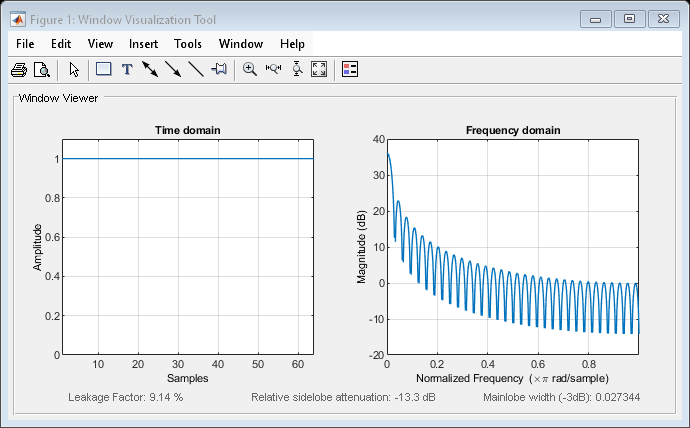This screenshot has height=428, width=690.
Task: Activate horizontal X-axis zoom
Action: (273, 70)
